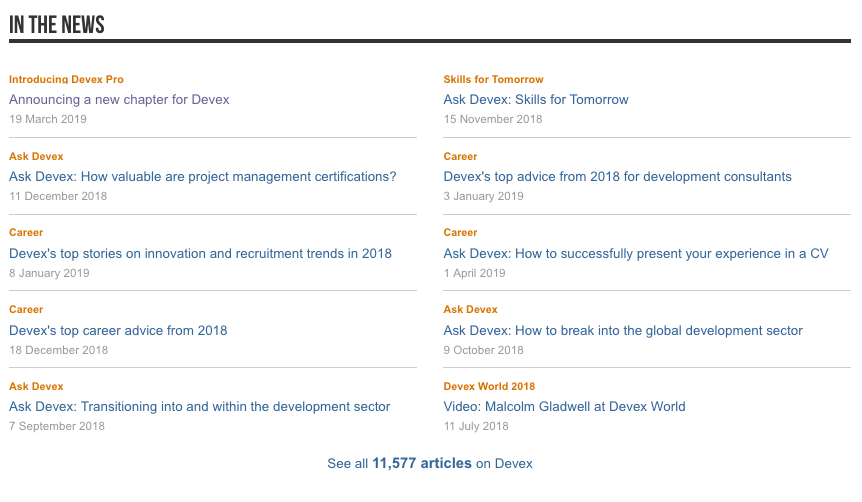The image size is (862, 502).
Task: Click the 'Devex World 2018' category label
Action: point(489,386)
